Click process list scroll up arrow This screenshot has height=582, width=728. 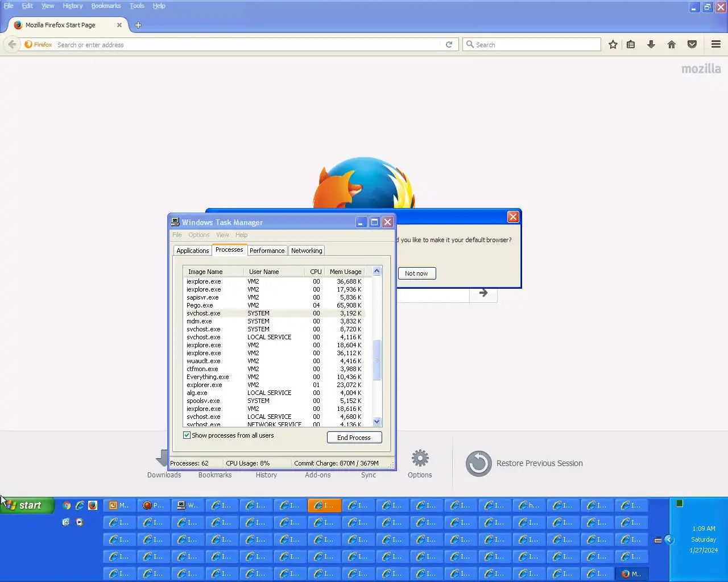(377, 271)
